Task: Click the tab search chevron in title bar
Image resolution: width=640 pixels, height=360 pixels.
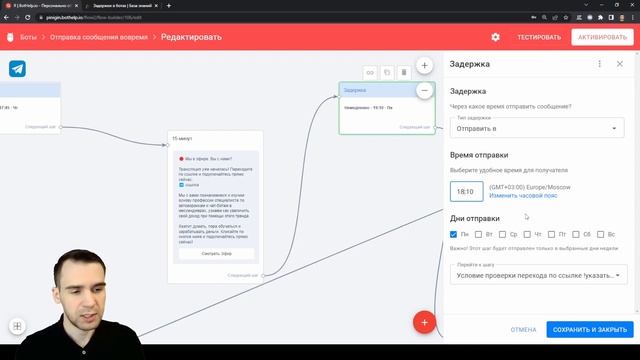Action: [x=586, y=5]
